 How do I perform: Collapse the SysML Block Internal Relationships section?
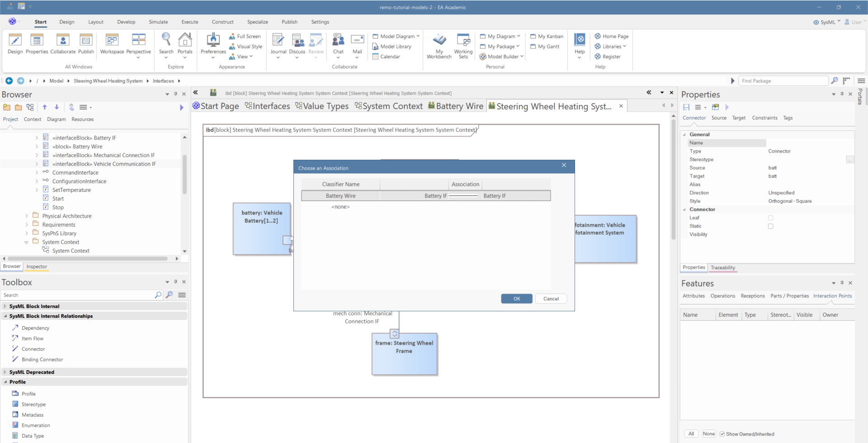[5, 316]
